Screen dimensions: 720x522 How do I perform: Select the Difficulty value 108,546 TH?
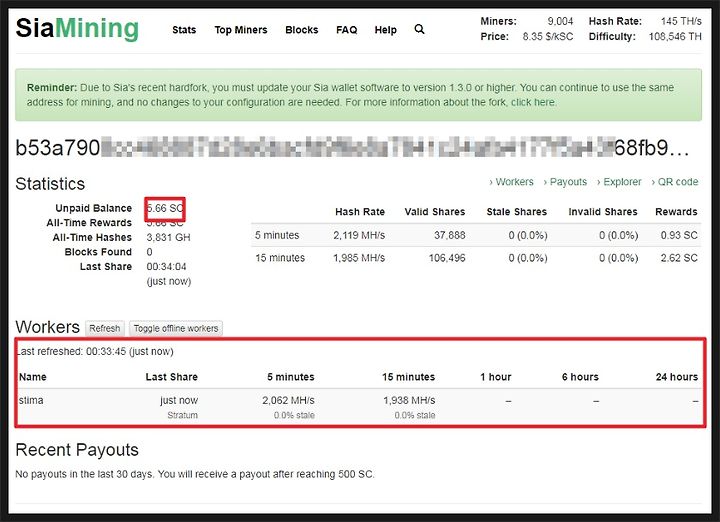coord(675,36)
